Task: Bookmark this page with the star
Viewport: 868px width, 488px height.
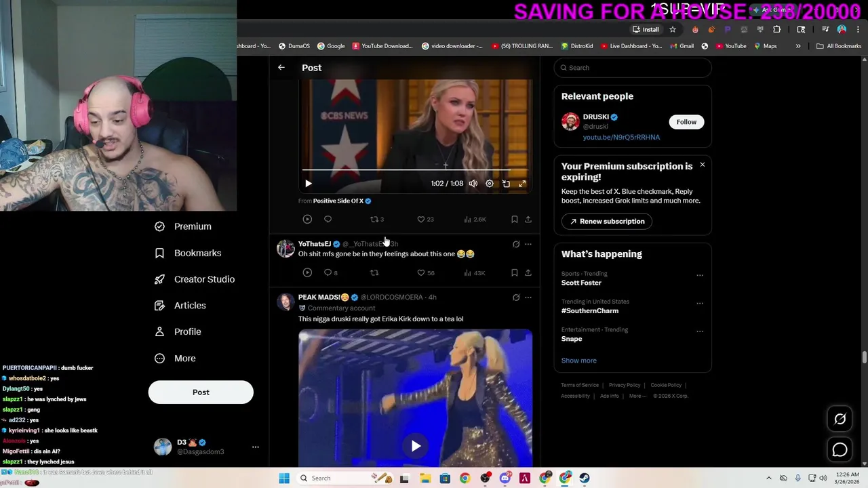Action: pos(673,29)
